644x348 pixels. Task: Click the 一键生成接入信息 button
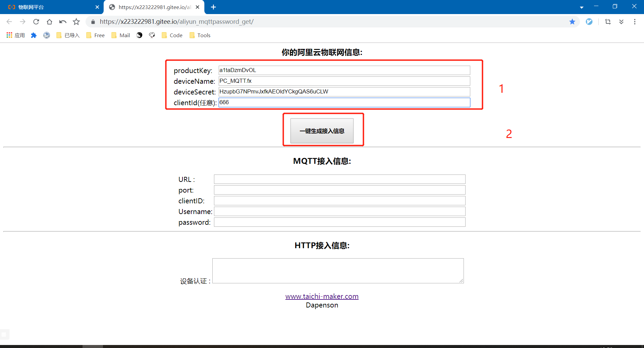[x=322, y=131]
